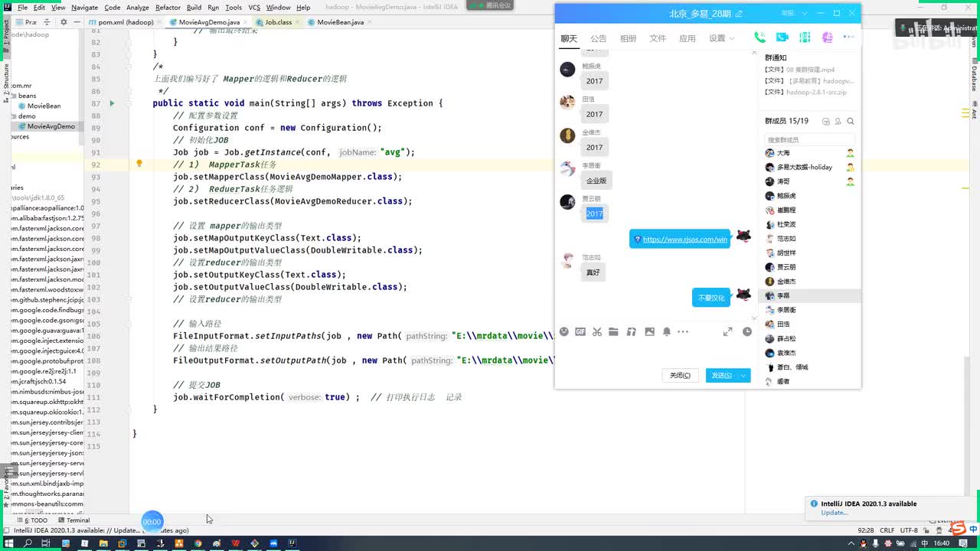Screen dimensions: 980x551
Task: Switch to the 应用 tab in QQ
Action: tap(688, 38)
